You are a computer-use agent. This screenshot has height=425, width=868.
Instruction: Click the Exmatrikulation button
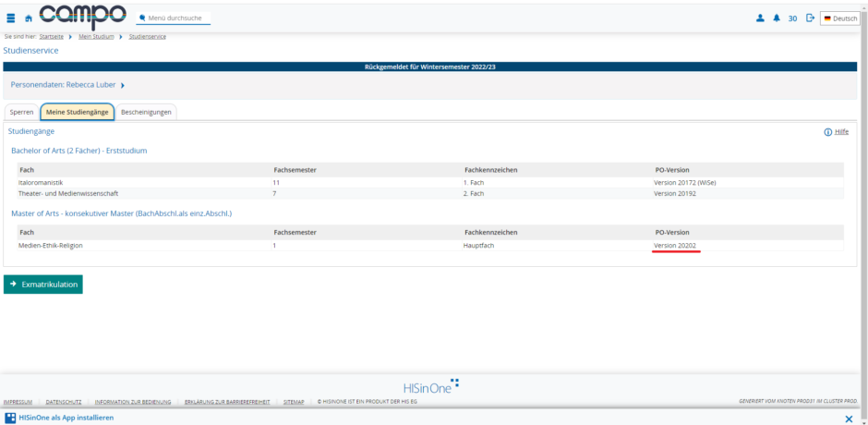43,284
